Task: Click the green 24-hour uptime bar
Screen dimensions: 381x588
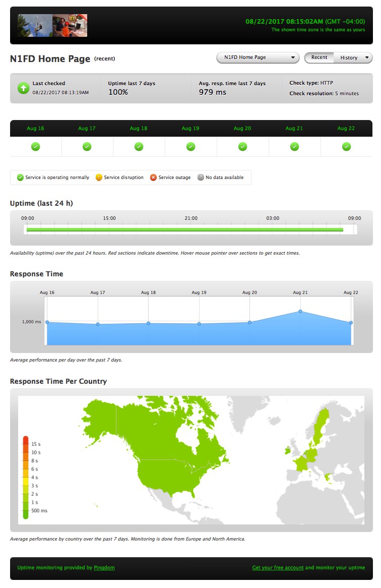Action: click(x=184, y=229)
